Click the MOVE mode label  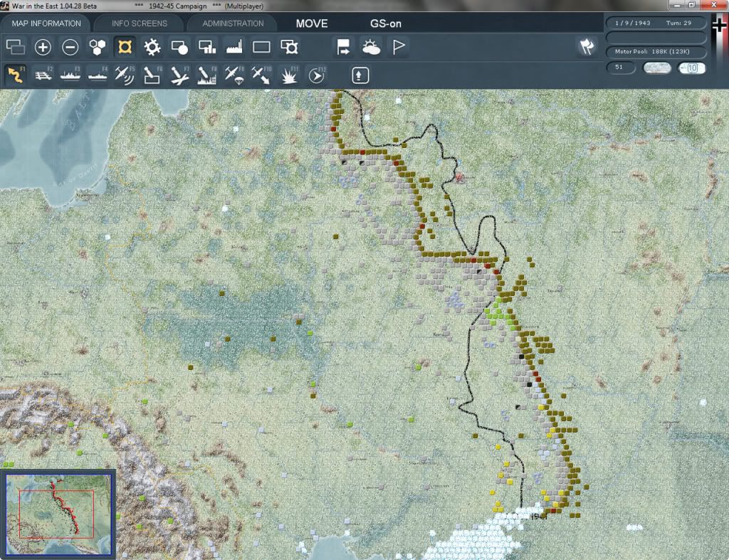pos(312,23)
